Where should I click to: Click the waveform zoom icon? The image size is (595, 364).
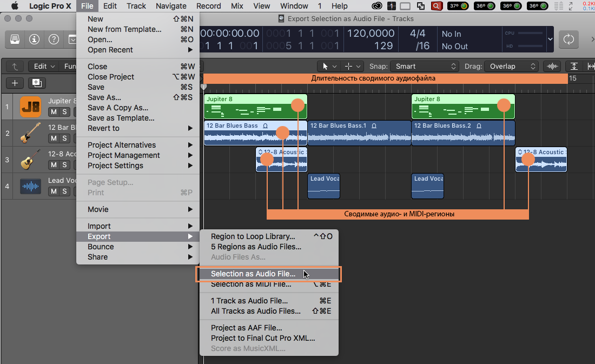tap(552, 67)
